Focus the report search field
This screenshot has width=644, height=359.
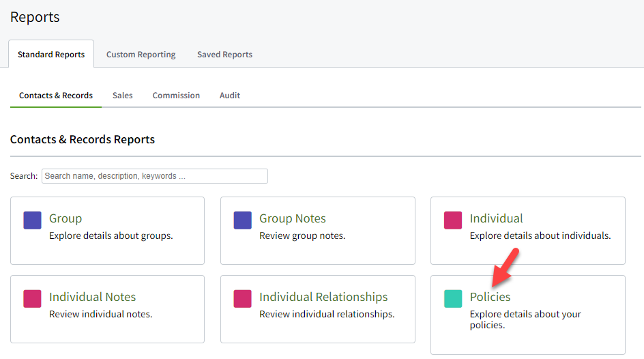point(155,176)
